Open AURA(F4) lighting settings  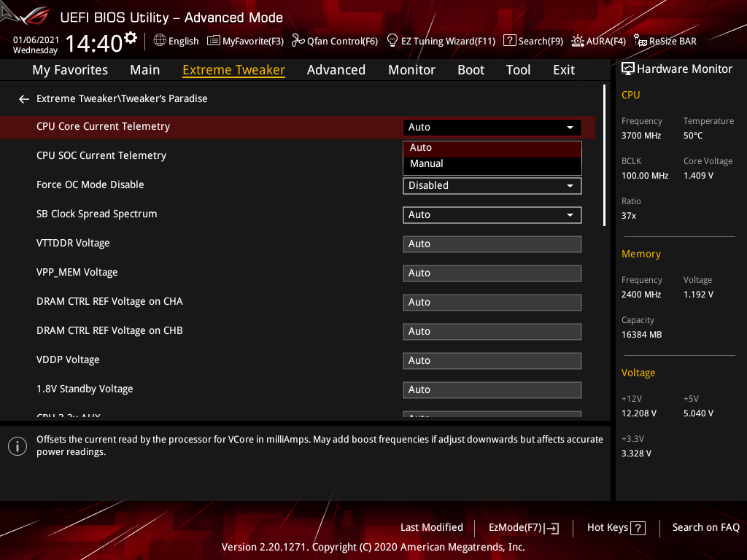pos(598,41)
